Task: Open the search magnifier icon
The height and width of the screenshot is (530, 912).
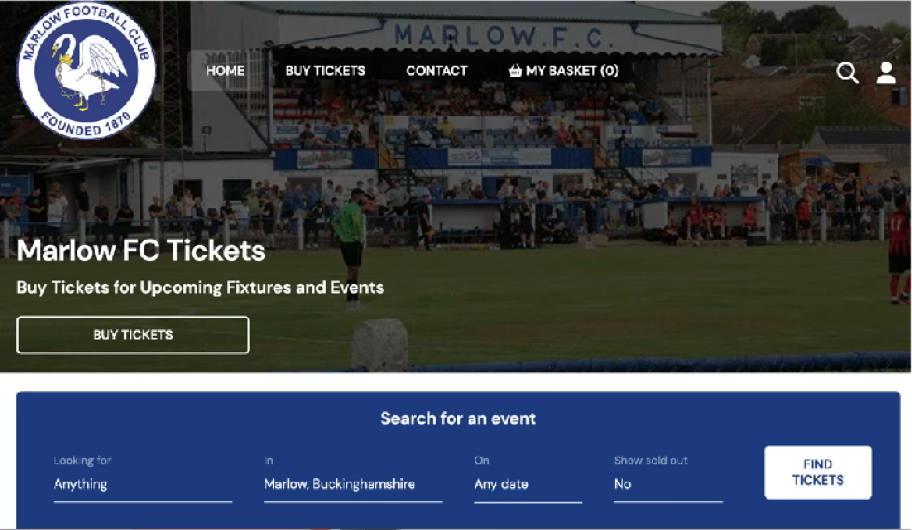Action: (847, 73)
